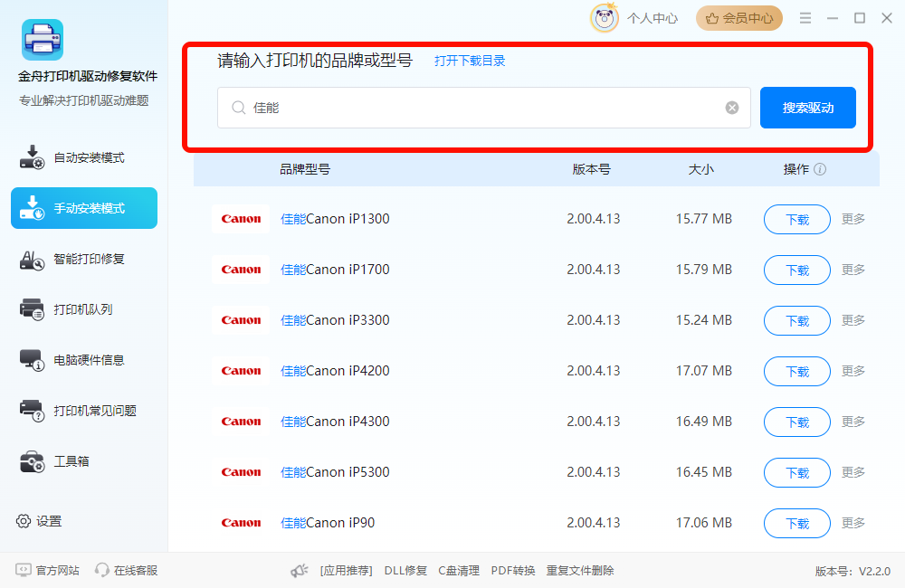The height and width of the screenshot is (588, 905).
Task: Click the 品牌型号 column header
Action: tap(305, 169)
